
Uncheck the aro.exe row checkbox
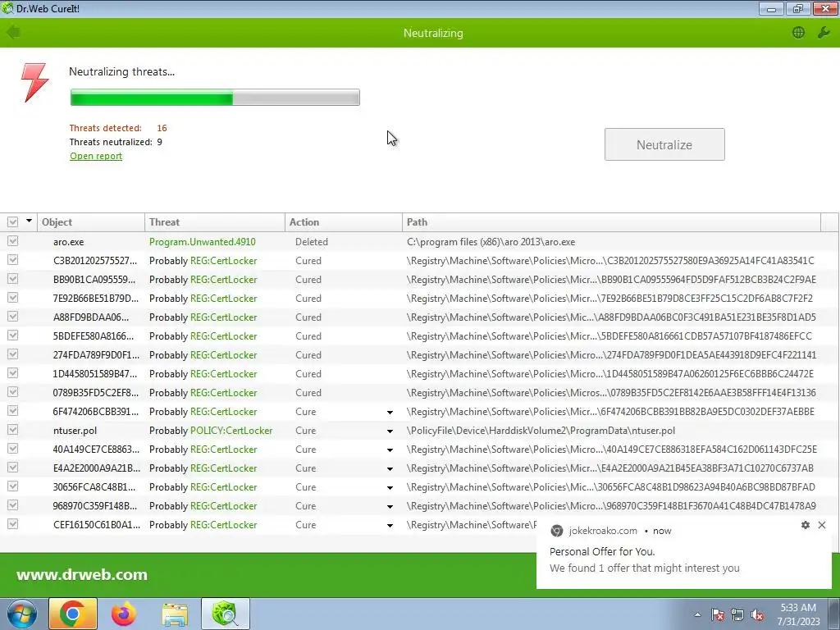click(13, 241)
